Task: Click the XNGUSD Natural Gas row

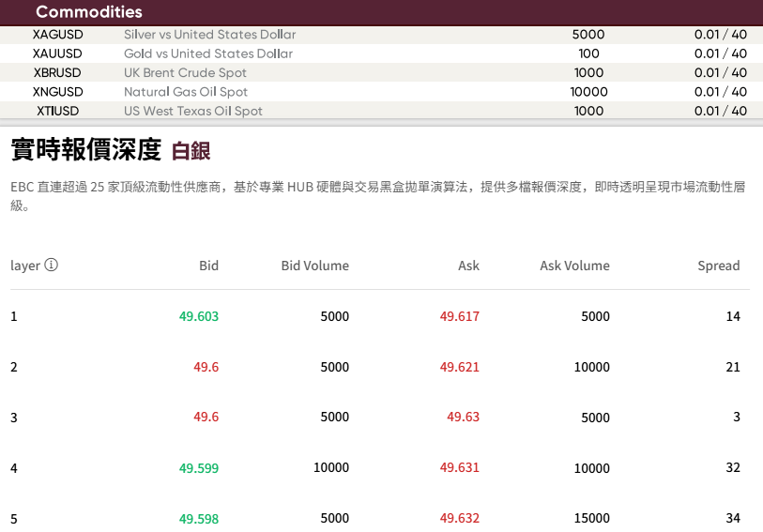Action: coord(58,92)
